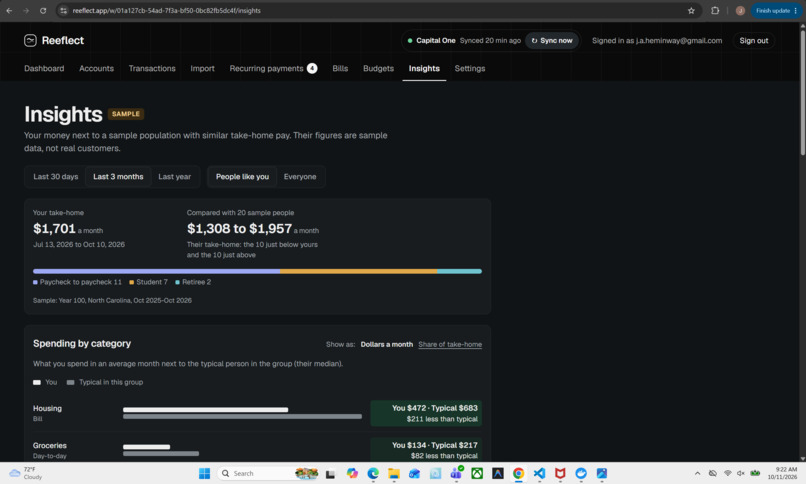This screenshot has width=806, height=484.
Task: Click the muted volume tray icon
Action: tap(741, 473)
